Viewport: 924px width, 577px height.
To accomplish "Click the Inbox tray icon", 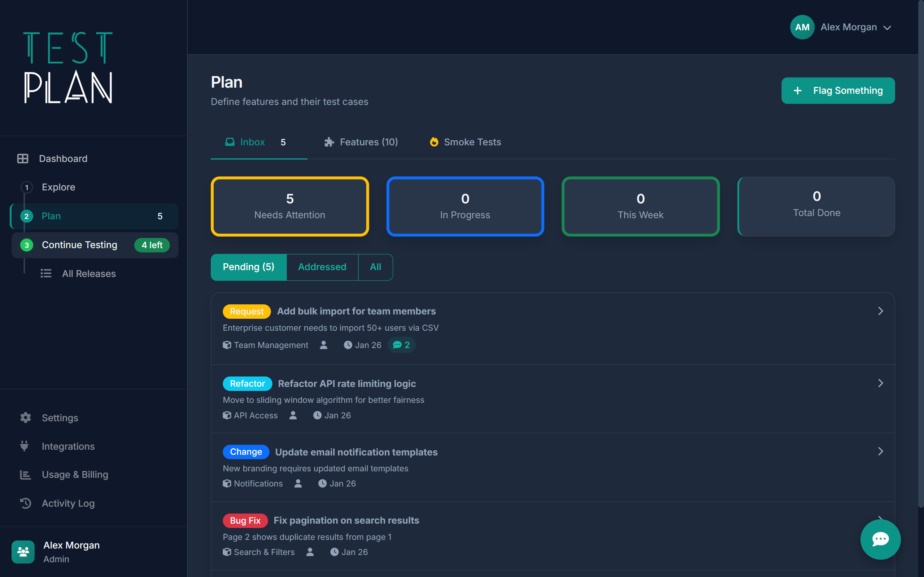I will [x=230, y=142].
